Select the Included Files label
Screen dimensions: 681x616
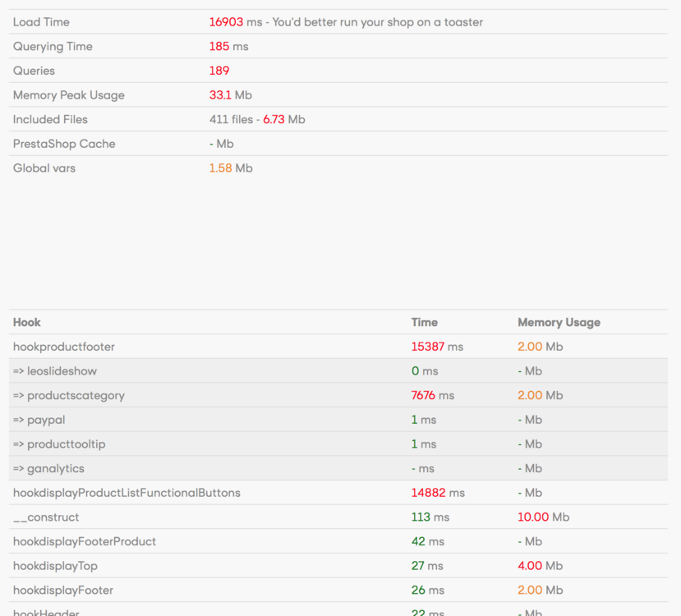pos(50,120)
